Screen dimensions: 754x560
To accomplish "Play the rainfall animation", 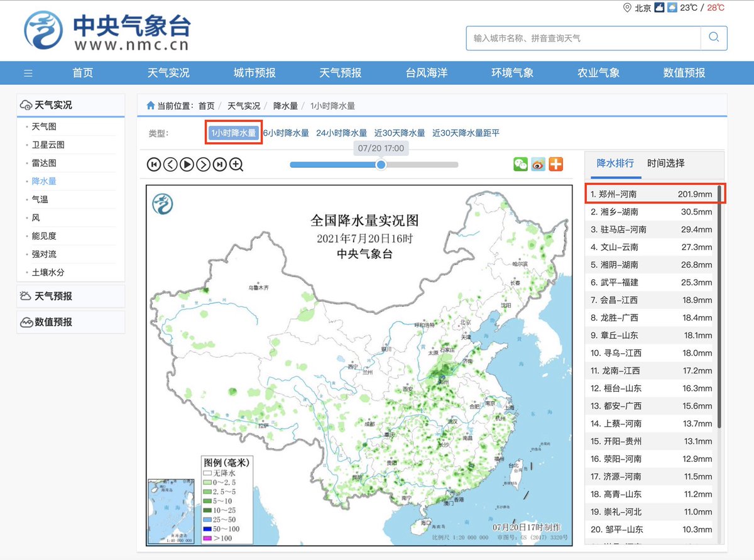I will (187, 165).
